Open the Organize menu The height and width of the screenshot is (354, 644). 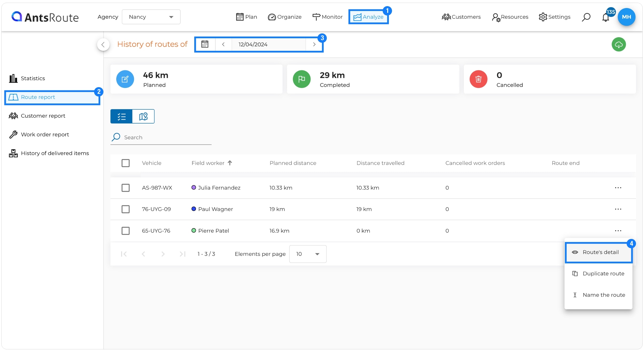(x=285, y=17)
